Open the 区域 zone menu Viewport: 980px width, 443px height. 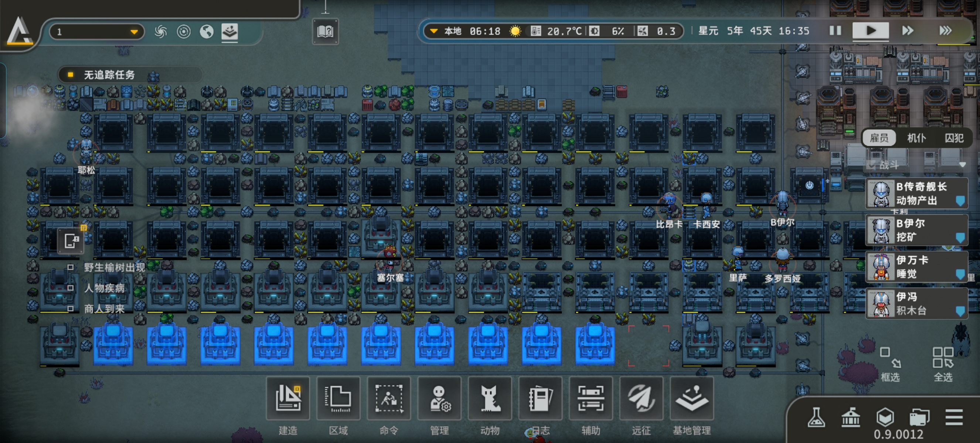click(338, 398)
